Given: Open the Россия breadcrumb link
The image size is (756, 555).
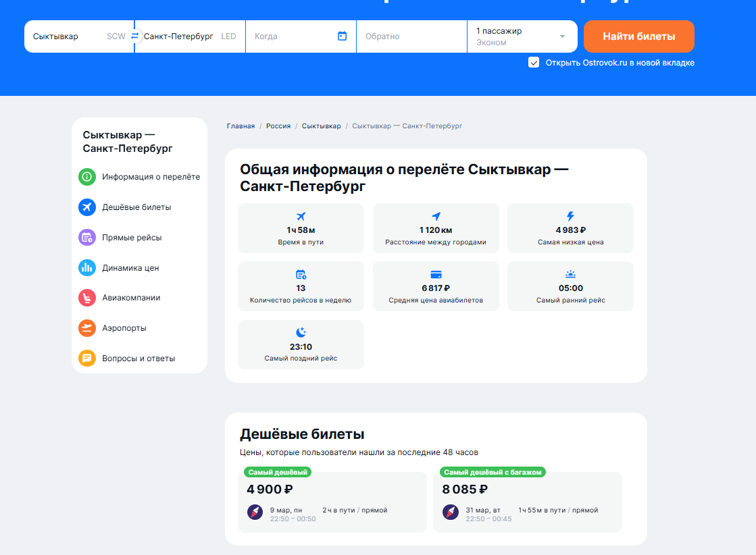Looking at the screenshot, I should 278,126.
